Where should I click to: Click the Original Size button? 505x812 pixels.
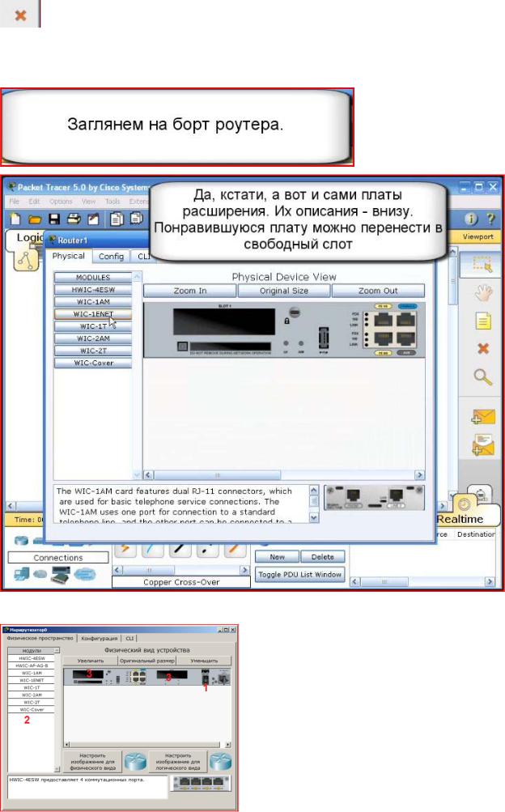(284, 291)
